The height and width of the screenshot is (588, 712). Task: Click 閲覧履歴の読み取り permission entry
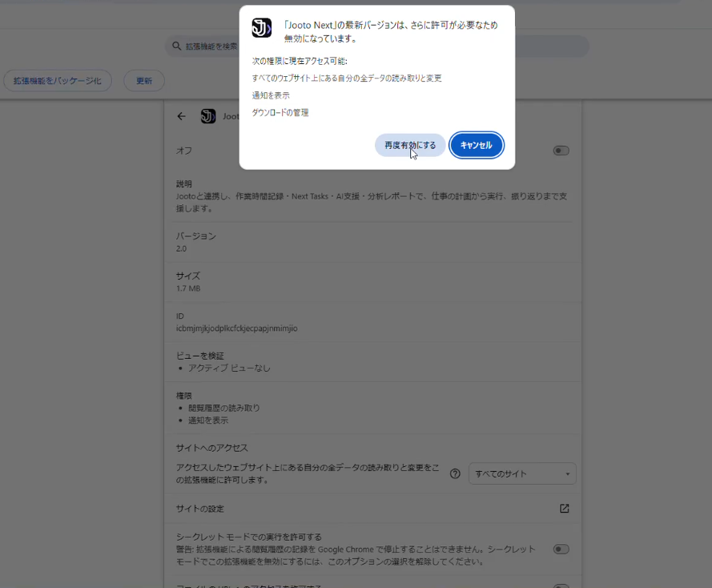(x=224, y=409)
